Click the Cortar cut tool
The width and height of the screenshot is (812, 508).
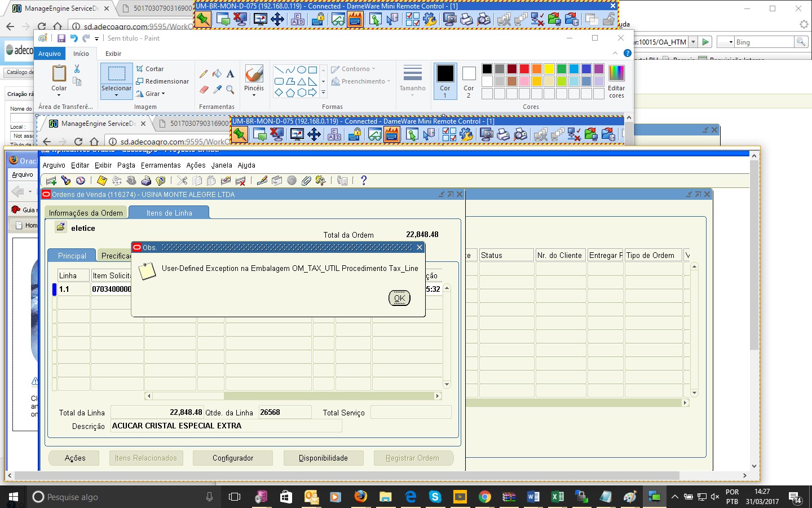[150, 69]
